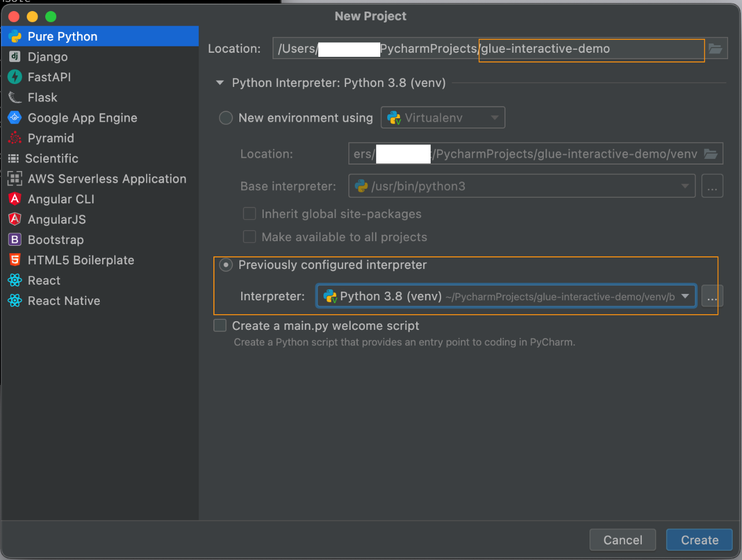Select Flask project type
The width and height of the screenshot is (742, 560).
(x=100, y=97)
